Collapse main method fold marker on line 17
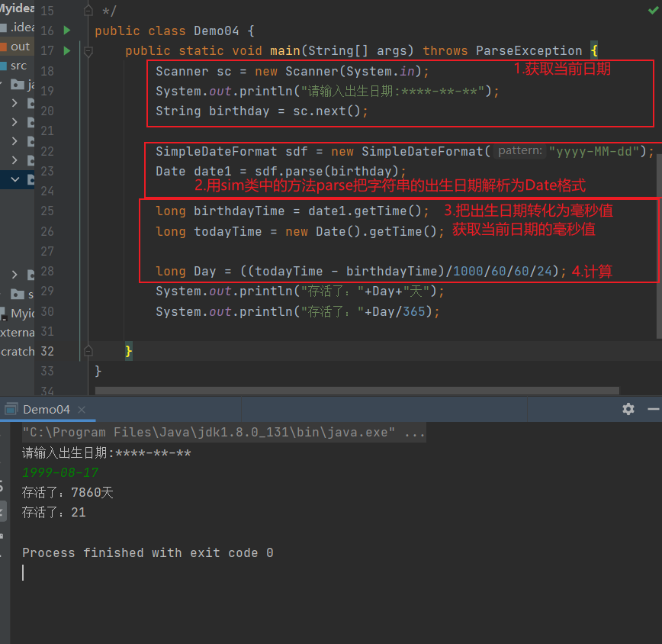The image size is (662, 644). tap(88, 52)
